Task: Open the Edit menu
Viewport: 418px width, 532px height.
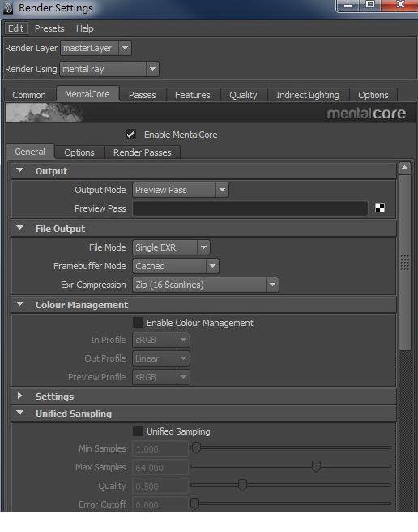Action: pos(15,28)
